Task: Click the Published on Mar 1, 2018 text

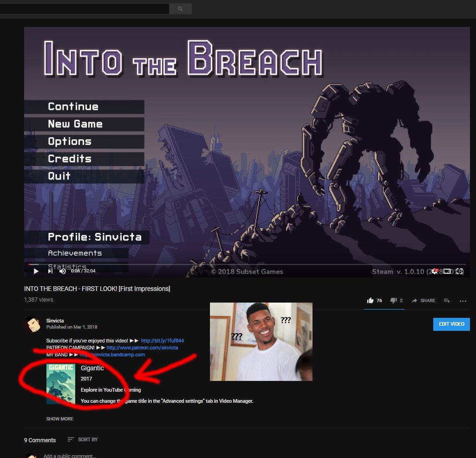Action: pyautogui.click(x=72, y=327)
